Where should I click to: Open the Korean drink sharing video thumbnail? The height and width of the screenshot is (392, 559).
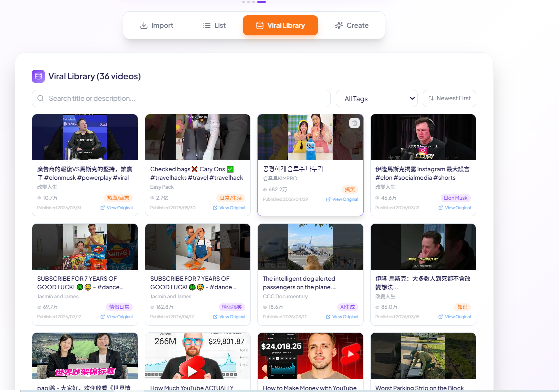[310, 137]
